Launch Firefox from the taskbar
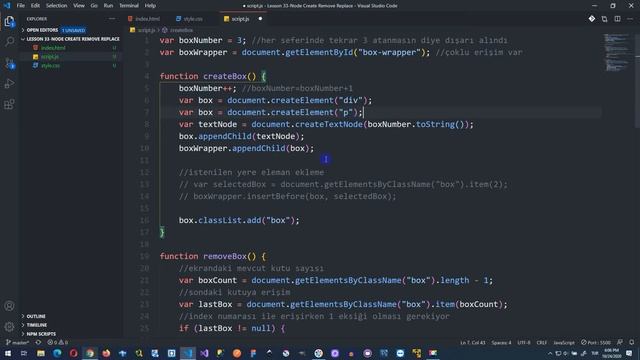Screen dimensions: 640x360 pyautogui.click(x=106, y=353)
